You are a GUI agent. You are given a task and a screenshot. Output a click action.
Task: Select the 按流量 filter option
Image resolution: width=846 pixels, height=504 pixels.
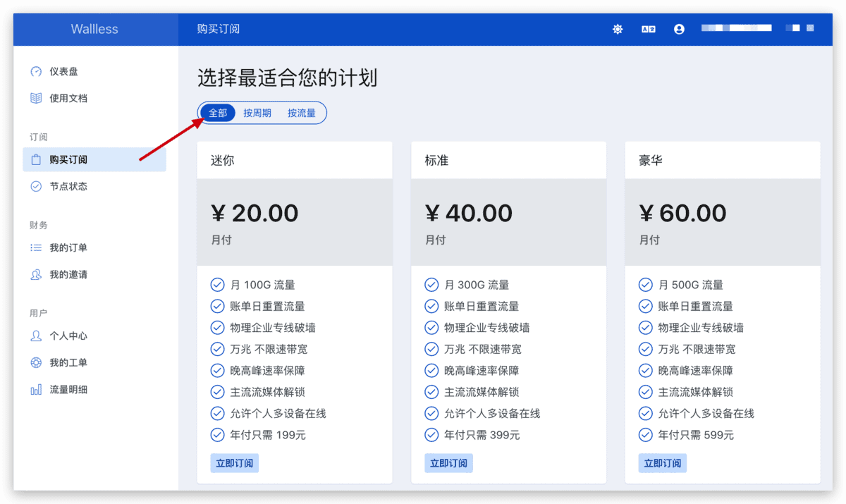(x=302, y=113)
